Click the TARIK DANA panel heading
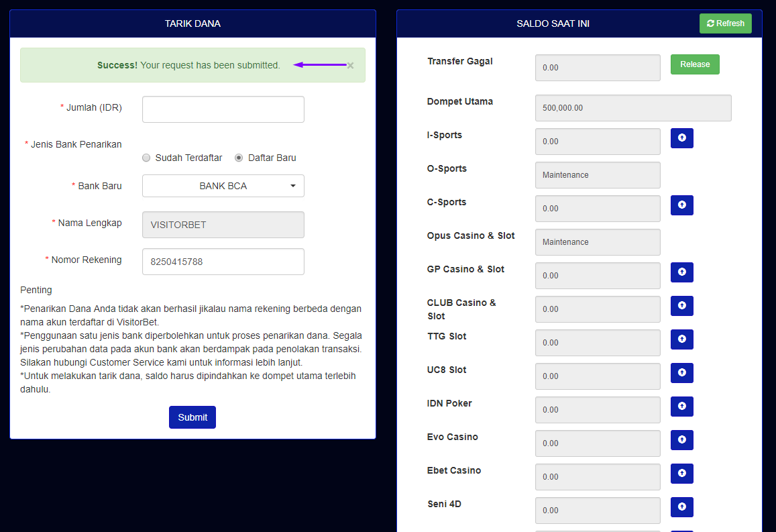The width and height of the screenshot is (776, 532). [192, 23]
